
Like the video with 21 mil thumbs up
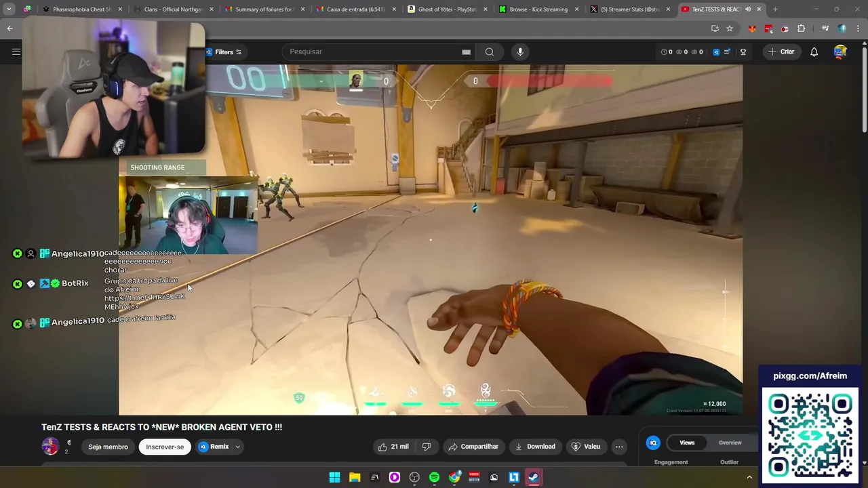click(393, 447)
